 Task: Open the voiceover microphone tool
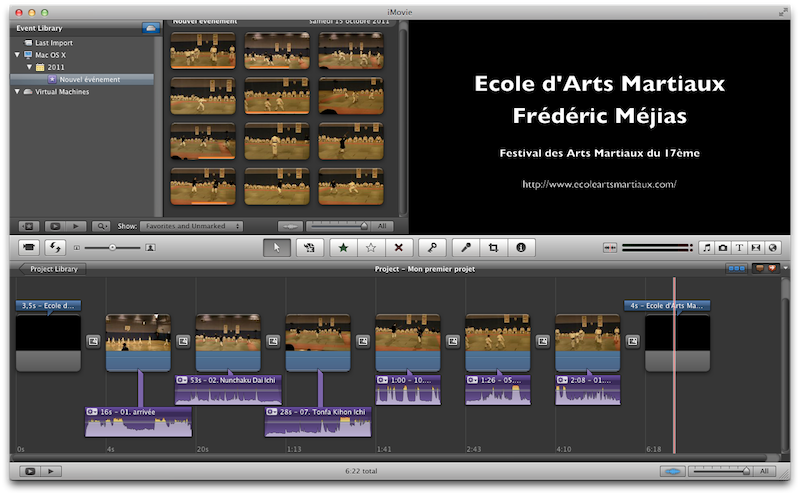466,248
